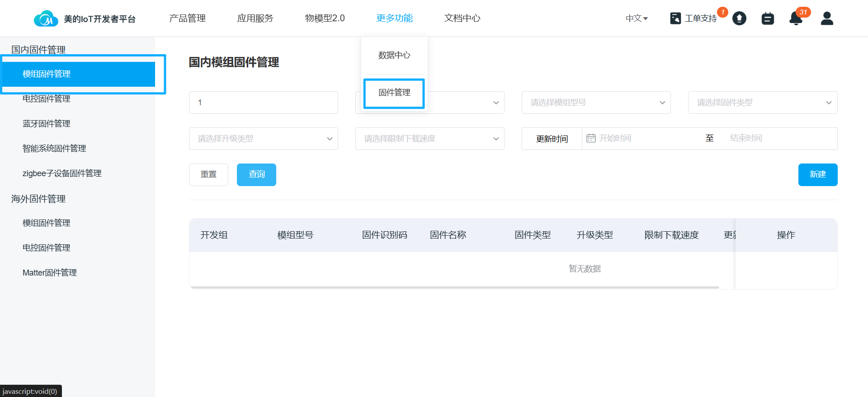Click the Midea IoT cloud logo
This screenshot has width=868, height=397.
click(x=46, y=19)
